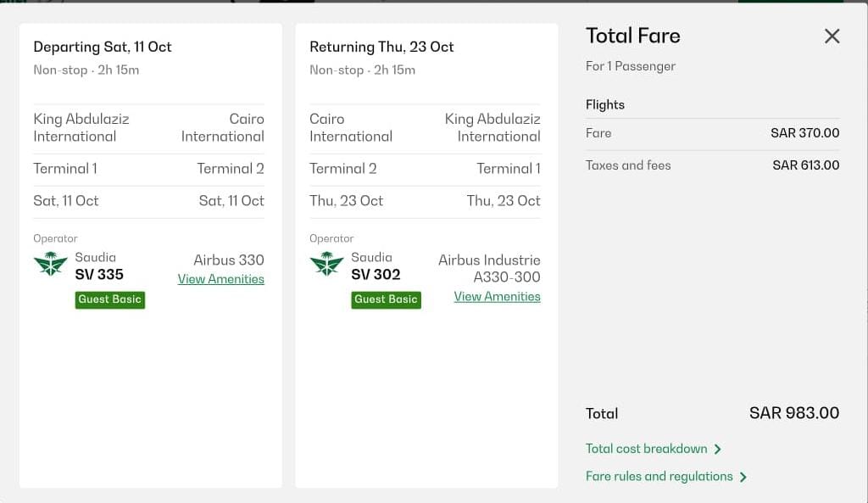View Amenities for the Airbus 330 flight
Screen dimensions: 868x503
click(220, 279)
